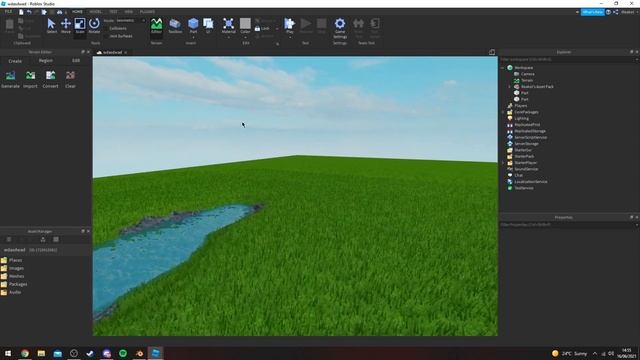
Task: Open the Play dropdown arrow
Action: point(289,37)
